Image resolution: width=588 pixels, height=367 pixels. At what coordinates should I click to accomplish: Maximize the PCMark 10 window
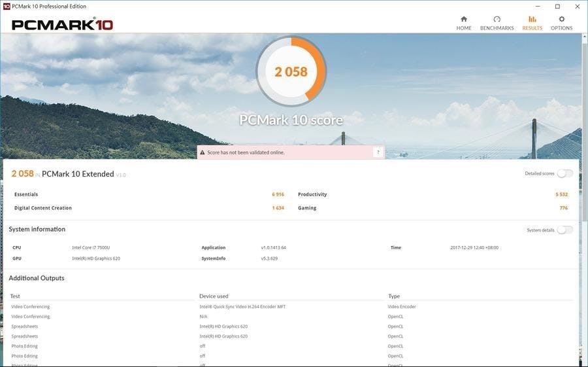(557, 6)
